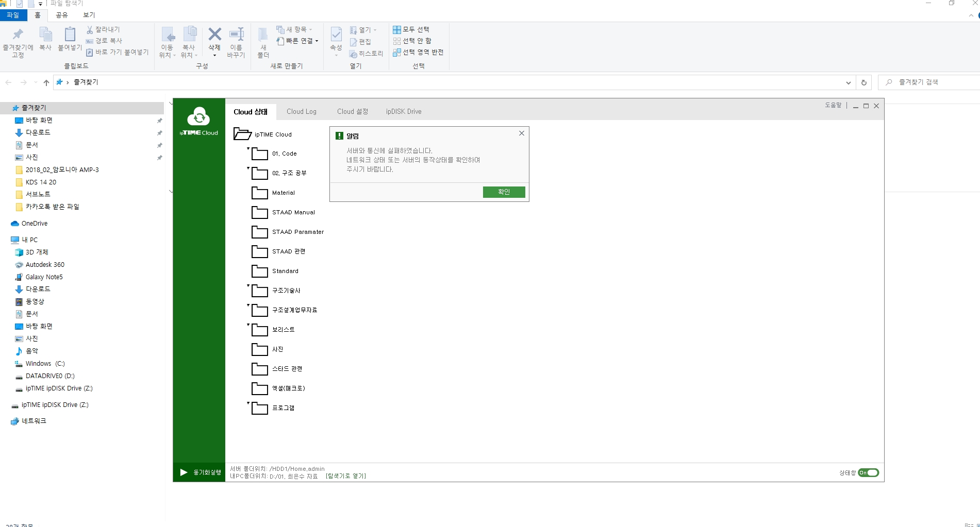
Task: Click the 잘라내기 scissors icon
Action: [90, 30]
